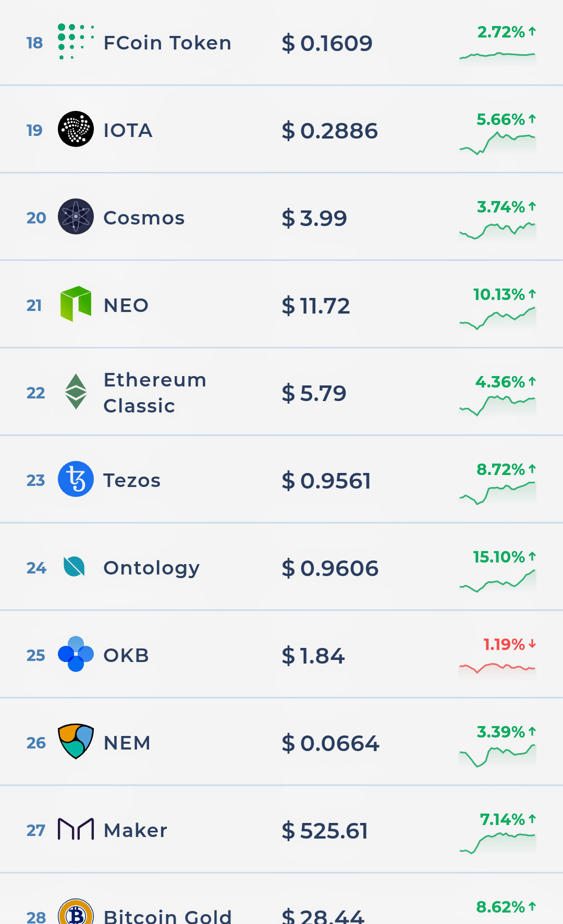
Task: Tap the Bitcoin Gold coin icon
Action: pyautogui.click(x=76, y=913)
